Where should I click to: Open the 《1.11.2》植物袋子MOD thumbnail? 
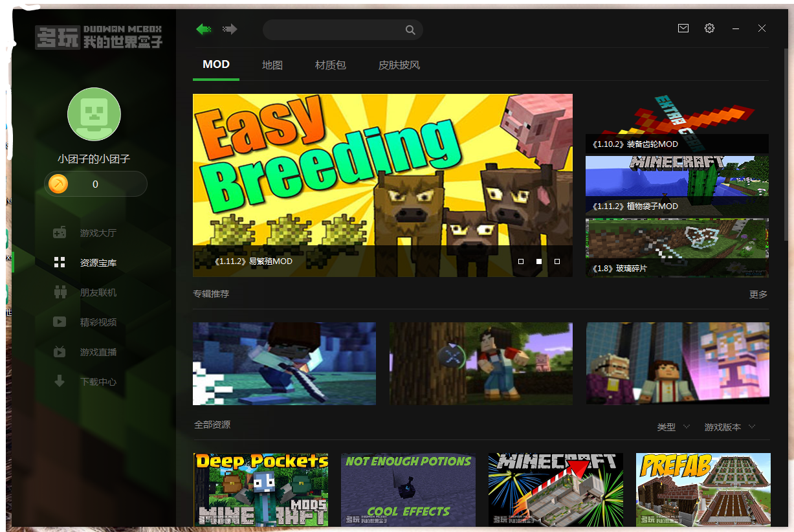(678, 185)
